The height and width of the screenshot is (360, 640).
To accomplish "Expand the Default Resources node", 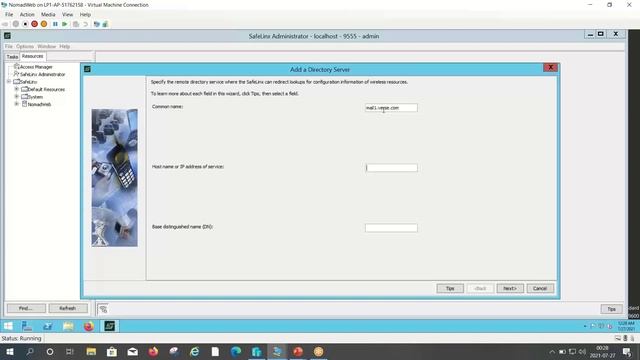I will [17, 89].
